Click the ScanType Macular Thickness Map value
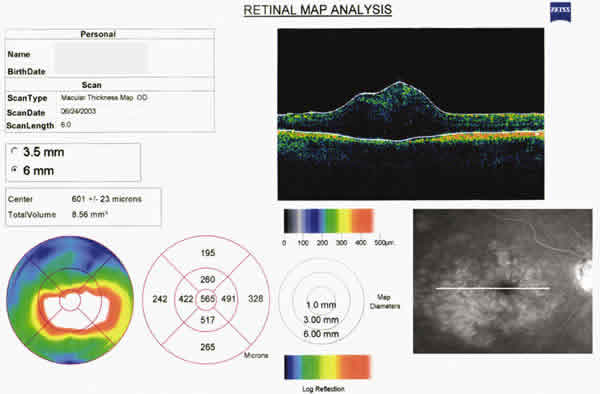This screenshot has height=394, width=600. tap(104, 98)
